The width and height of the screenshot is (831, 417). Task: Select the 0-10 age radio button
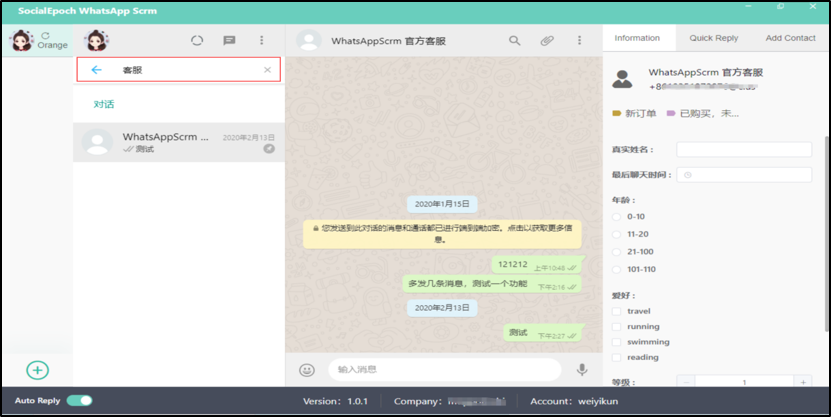coord(616,217)
